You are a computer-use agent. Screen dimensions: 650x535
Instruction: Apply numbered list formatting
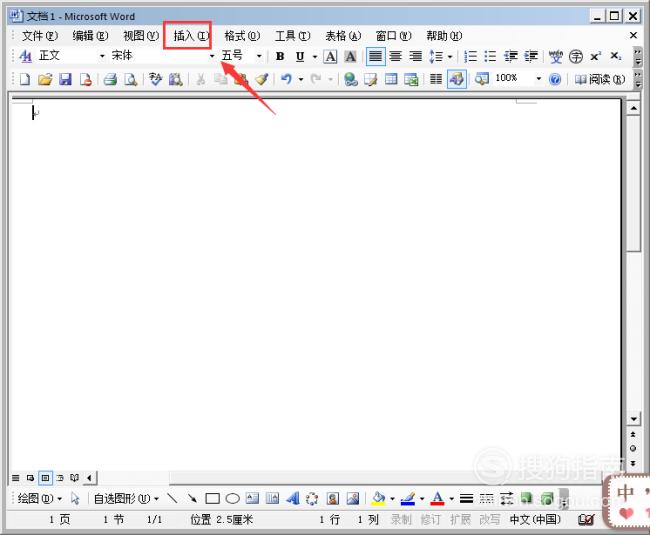[470, 56]
